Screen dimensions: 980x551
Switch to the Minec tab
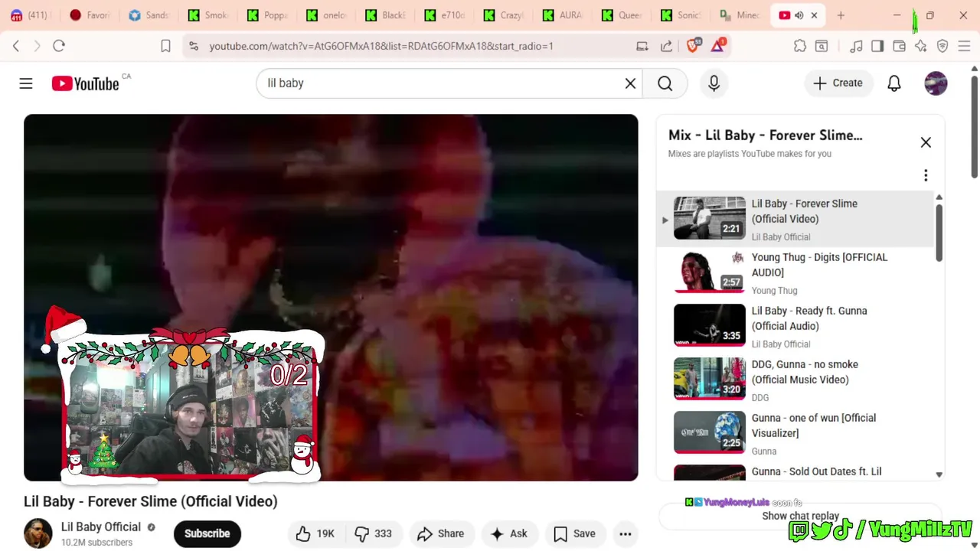[x=740, y=15]
